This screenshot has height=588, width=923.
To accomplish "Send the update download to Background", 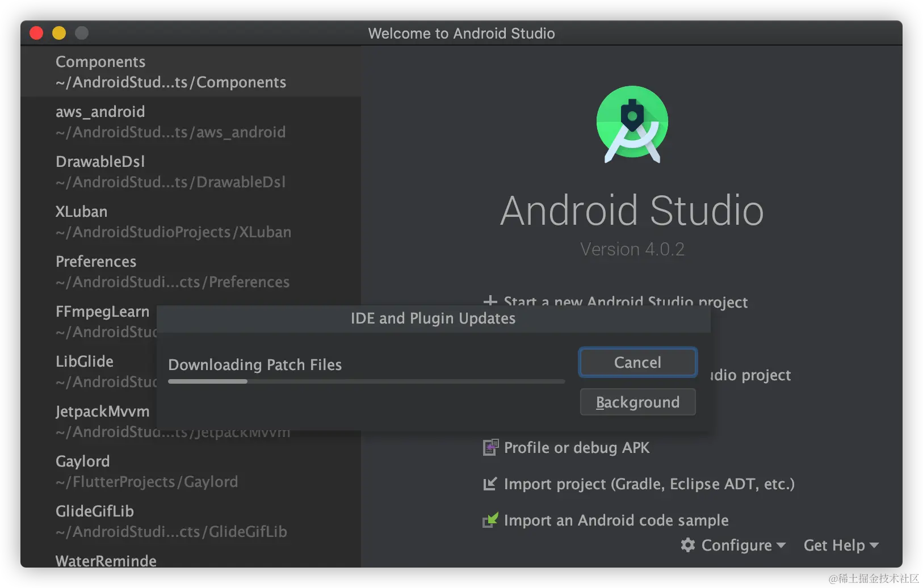I will (x=637, y=402).
